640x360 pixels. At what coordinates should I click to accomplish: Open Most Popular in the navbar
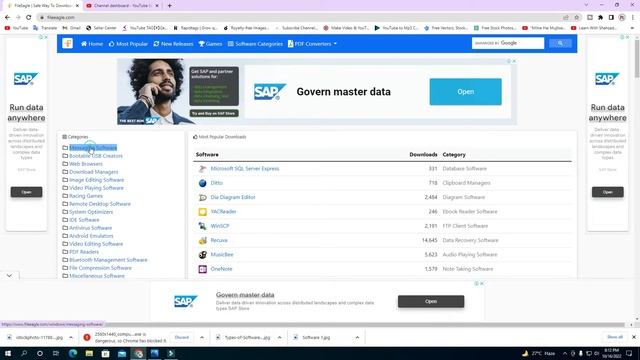tap(128, 44)
